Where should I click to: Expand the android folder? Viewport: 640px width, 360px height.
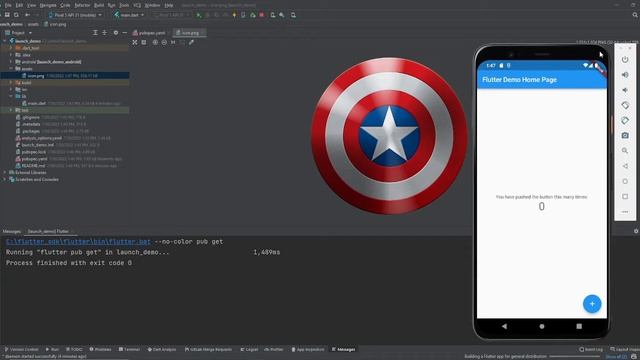tap(11, 62)
